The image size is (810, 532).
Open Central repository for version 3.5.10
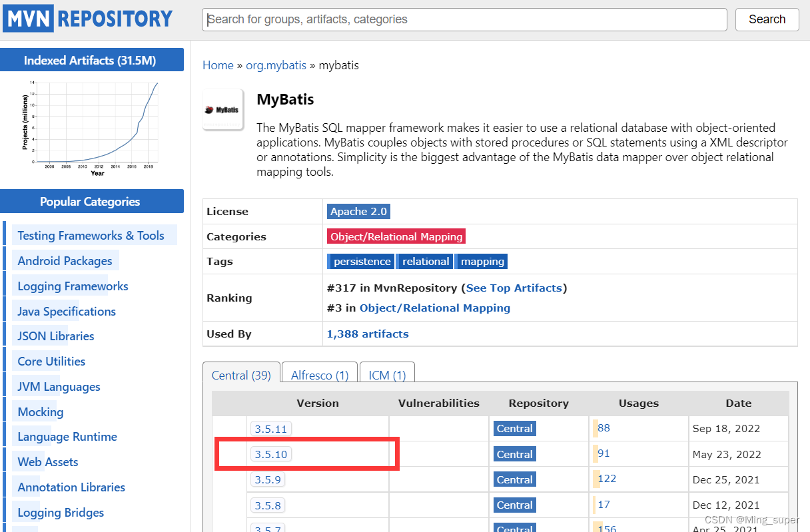(x=515, y=454)
